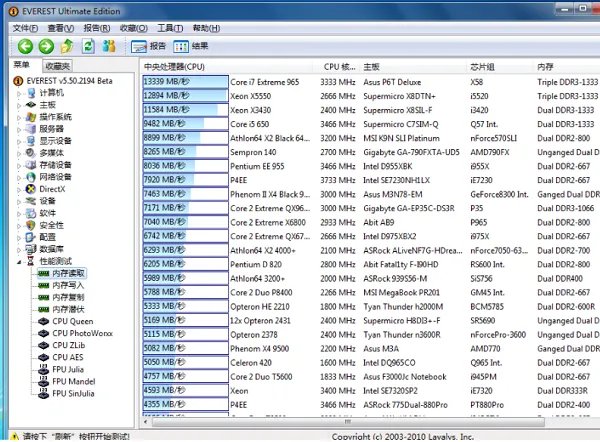Expand the 计算机 tree node
Viewport: 600px width, 442px height.
pyautogui.click(x=19, y=93)
